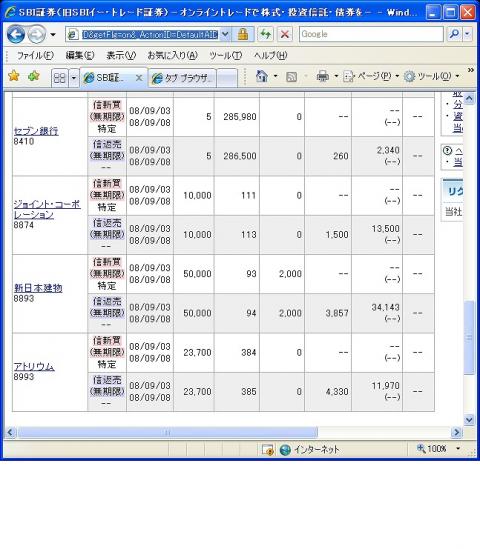Open the zoom level dropdown arrow

click(x=458, y=449)
